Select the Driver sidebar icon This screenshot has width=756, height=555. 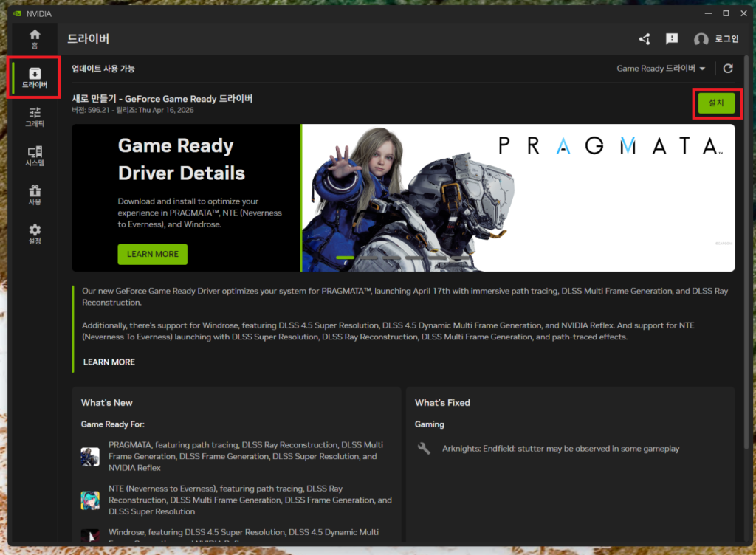click(x=35, y=77)
